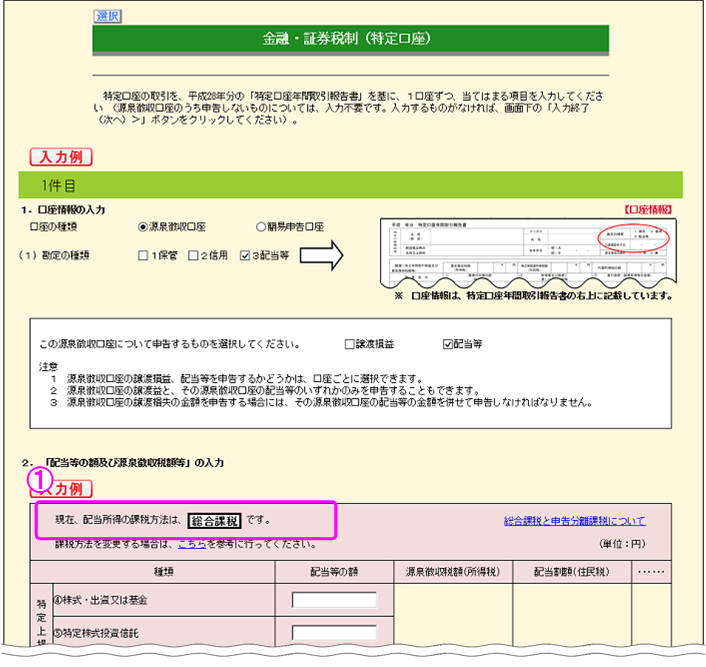Screen dimensions: 706x667
Task: Click 配当等の額 field for 株式・出資又は基金
Action: pyautogui.click(x=334, y=600)
